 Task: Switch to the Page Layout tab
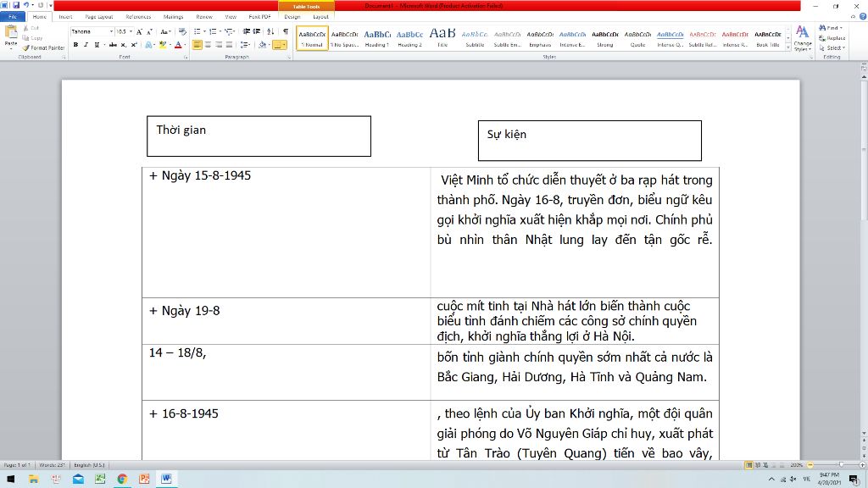[x=99, y=17]
